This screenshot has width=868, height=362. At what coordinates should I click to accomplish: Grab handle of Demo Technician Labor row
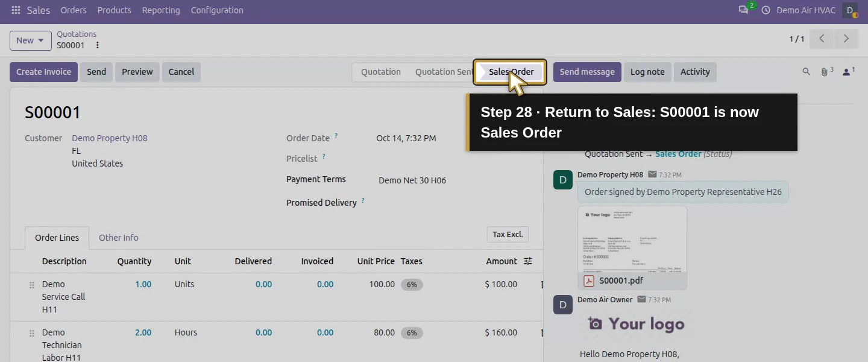(32, 333)
